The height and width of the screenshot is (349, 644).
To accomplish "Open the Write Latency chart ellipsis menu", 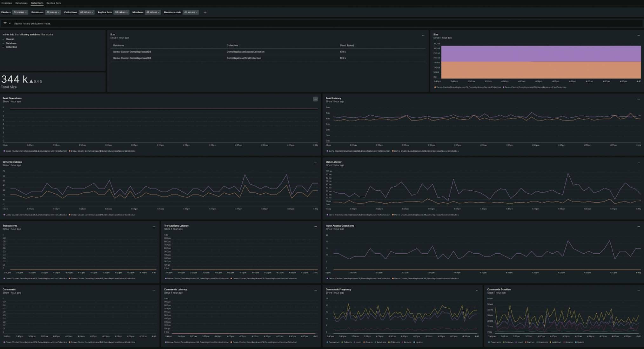I will click(638, 163).
